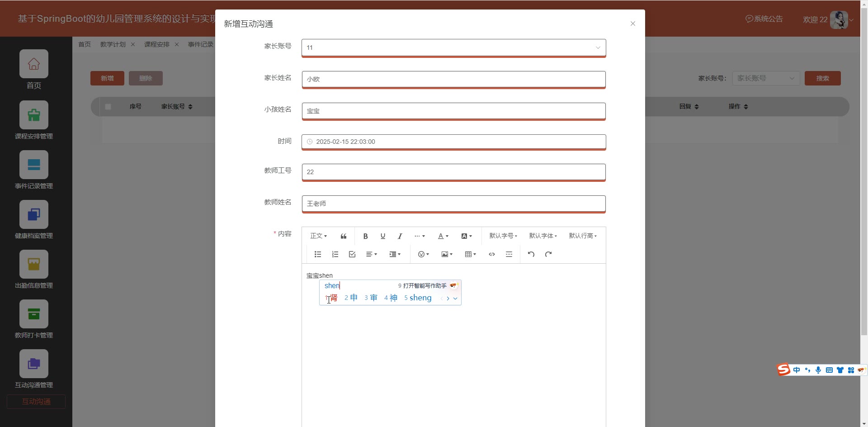Image resolution: width=868 pixels, height=427 pixels.
Task: Insert a bulleted list
Action: [318, 254]
